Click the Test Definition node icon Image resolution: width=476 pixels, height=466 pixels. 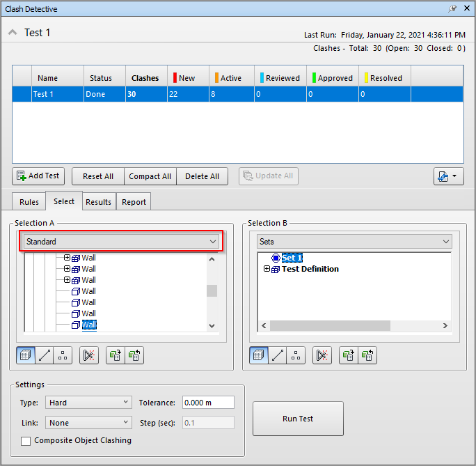click(x=276, y=269)
